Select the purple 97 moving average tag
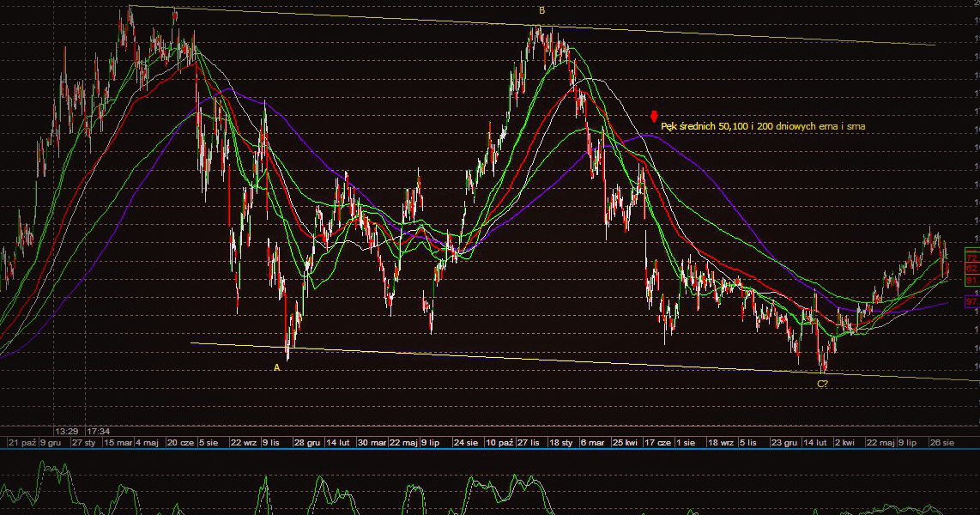 point(971,301)
